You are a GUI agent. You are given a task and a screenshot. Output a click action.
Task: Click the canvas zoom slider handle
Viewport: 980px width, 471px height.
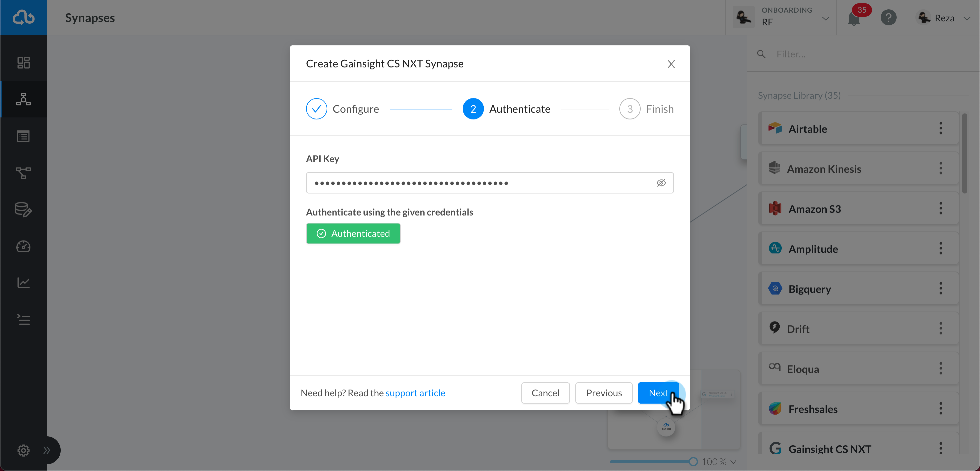click(693, 462)
